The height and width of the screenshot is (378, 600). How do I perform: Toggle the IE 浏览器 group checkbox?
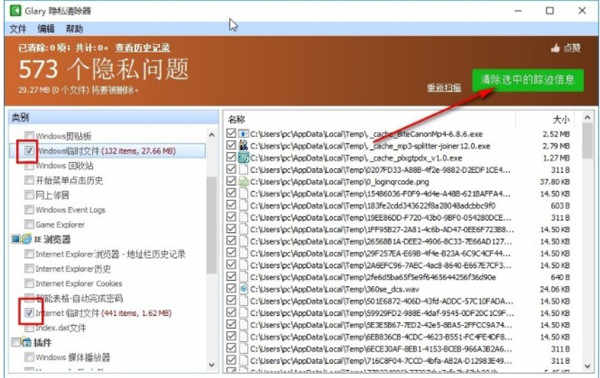point(16,239)
